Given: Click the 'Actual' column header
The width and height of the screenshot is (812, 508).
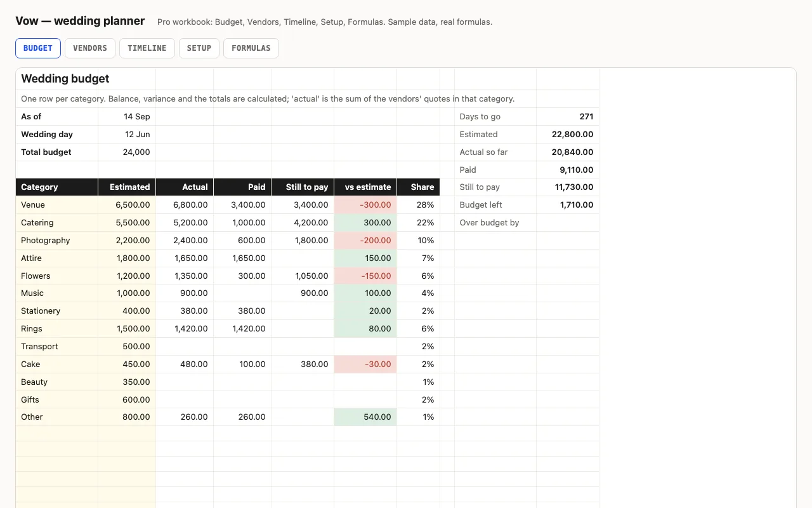Looking at the screenshot, I should [x=185, y=187].
